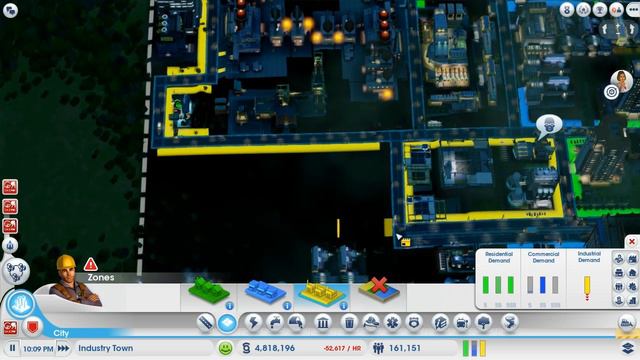Open the Police badge menu
The image size is (640, 360).
[414, 323]
